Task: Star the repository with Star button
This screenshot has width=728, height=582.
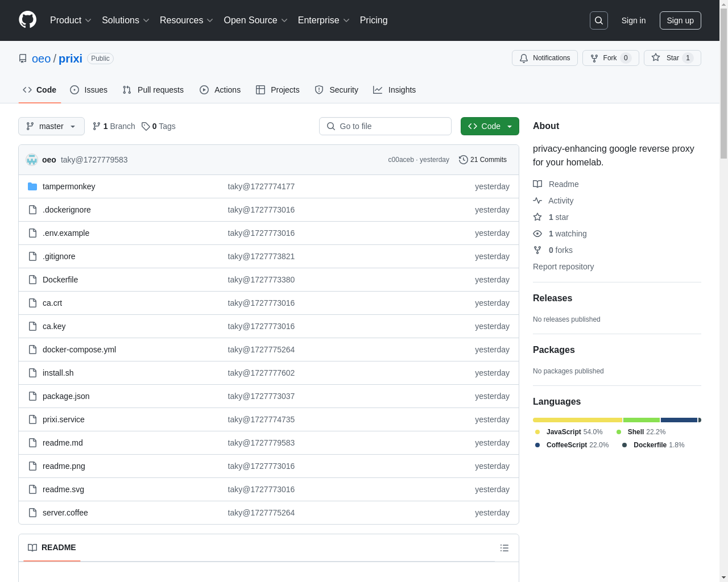Action: point(672,58)
